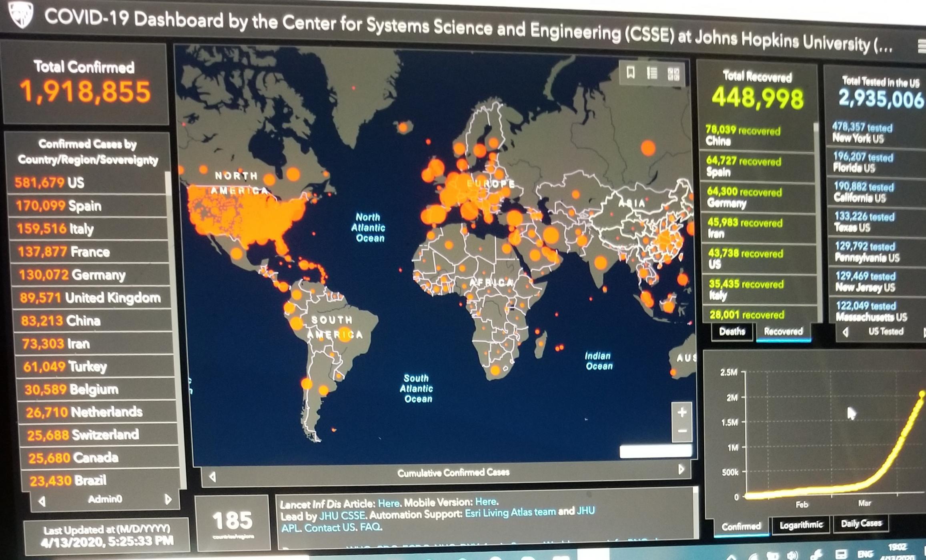Viewport: 926px width, 560px height.
Task: Zoom out the map with minus button
Action: 682,431
